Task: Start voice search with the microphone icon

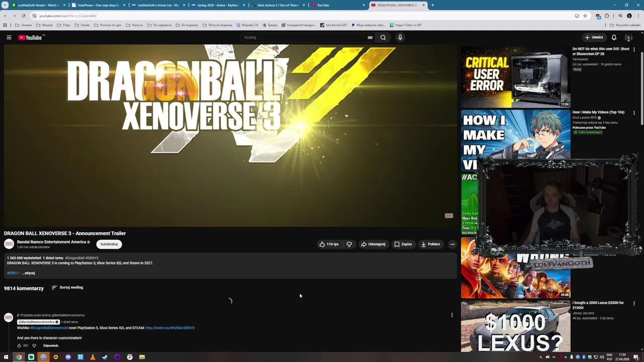Action: (400, 37)
